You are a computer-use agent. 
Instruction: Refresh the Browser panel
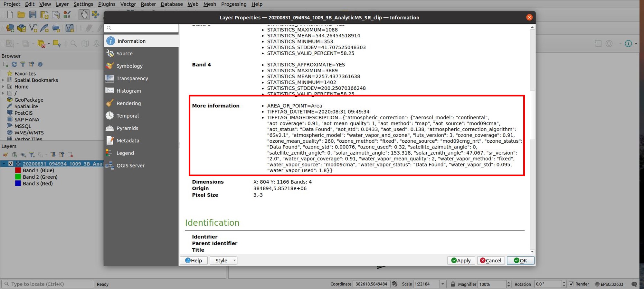pos(14,64)
